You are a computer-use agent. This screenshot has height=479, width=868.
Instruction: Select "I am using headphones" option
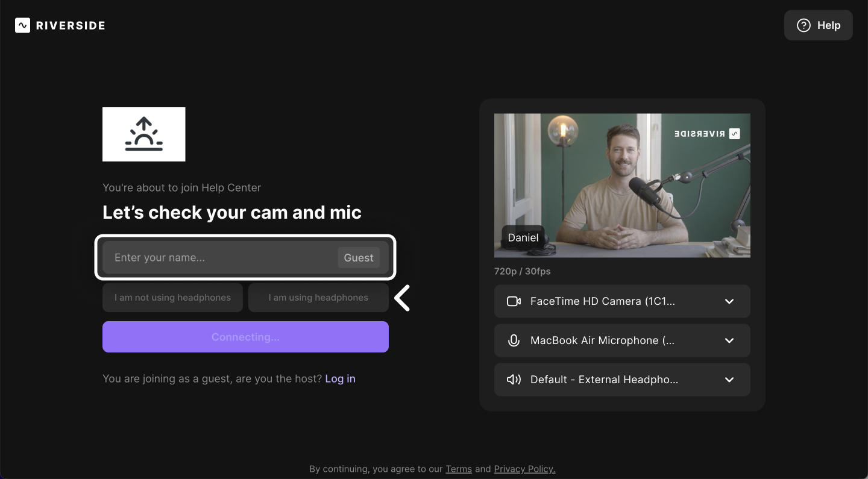coord(318,298)
